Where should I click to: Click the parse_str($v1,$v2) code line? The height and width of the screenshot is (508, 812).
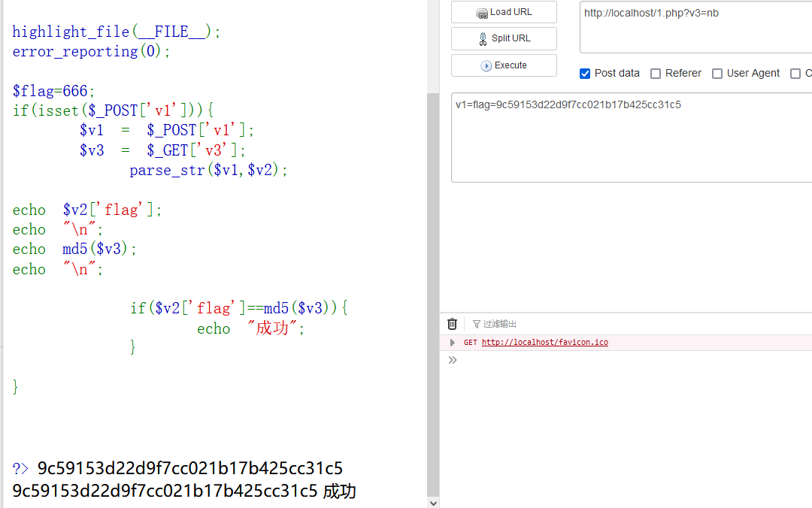(x=208, y=170)
